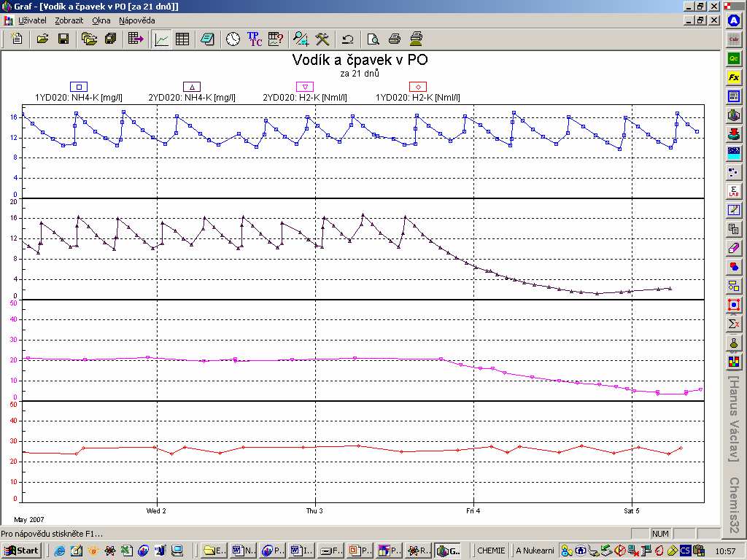
Task: Click the table with question mark icon
Action: point(276,39)
